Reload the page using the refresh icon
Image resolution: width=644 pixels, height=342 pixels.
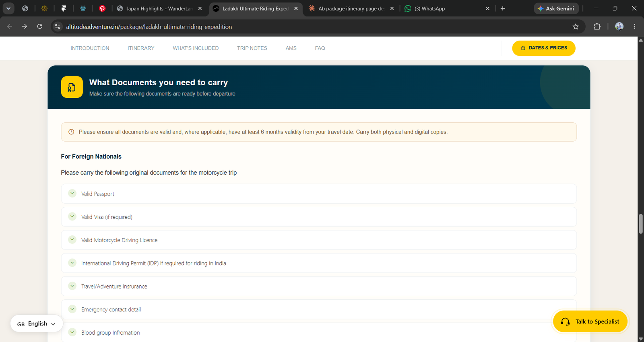coord(40,27)
